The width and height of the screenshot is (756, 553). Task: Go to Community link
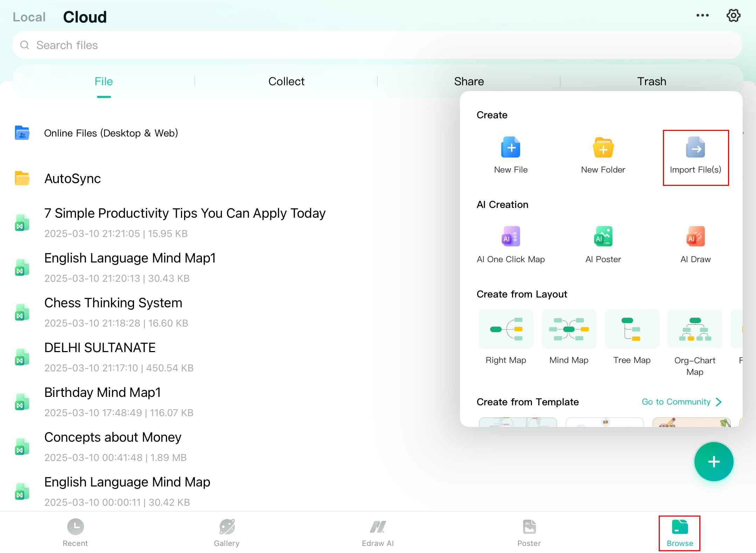pyautogui.click(x=681, y=402)
